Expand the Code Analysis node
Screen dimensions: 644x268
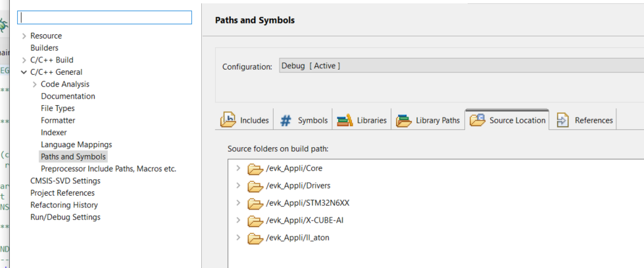pyautogui.click(x=35, y=84)
